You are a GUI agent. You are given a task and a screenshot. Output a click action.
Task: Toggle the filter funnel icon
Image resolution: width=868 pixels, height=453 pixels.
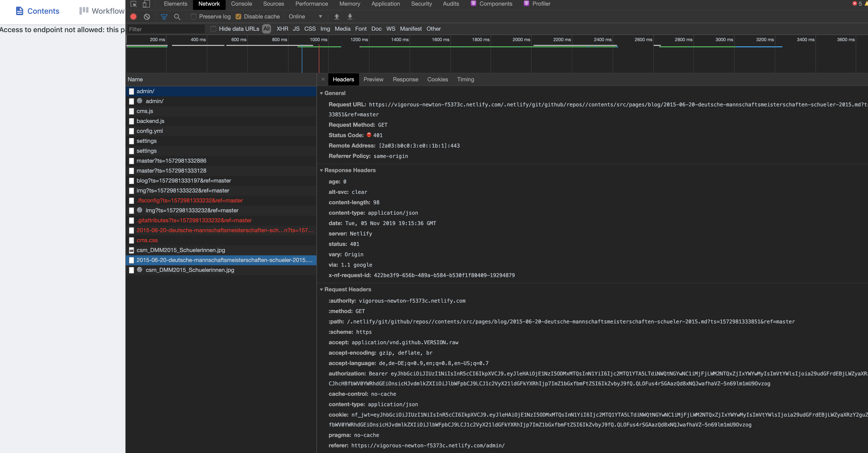tap(164, 17)
